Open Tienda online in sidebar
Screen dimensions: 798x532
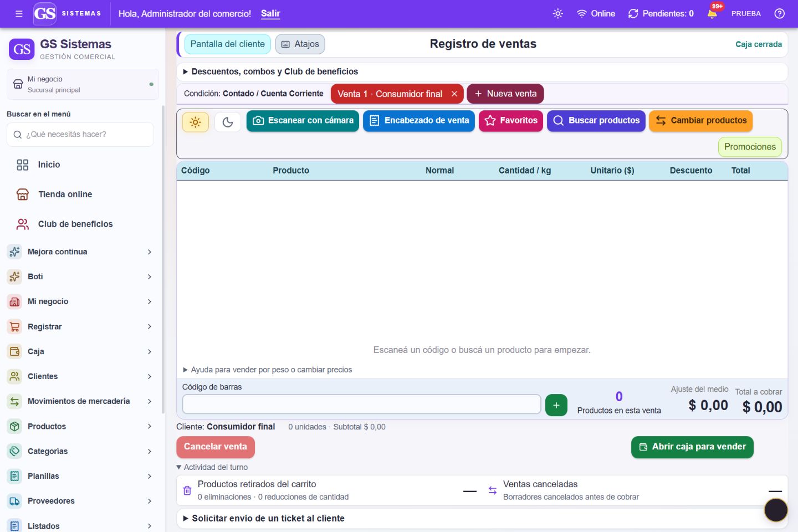click(x=81, y=195)
